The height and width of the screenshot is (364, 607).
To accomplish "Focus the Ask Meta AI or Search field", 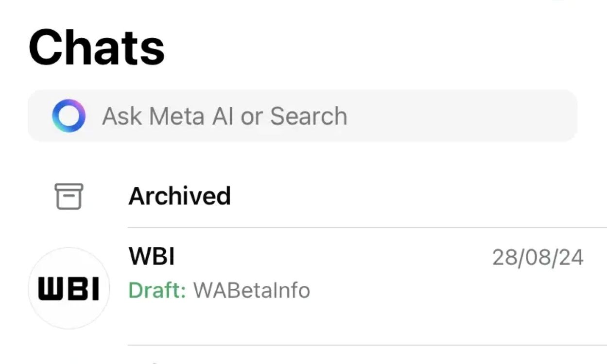I will 301,116.
